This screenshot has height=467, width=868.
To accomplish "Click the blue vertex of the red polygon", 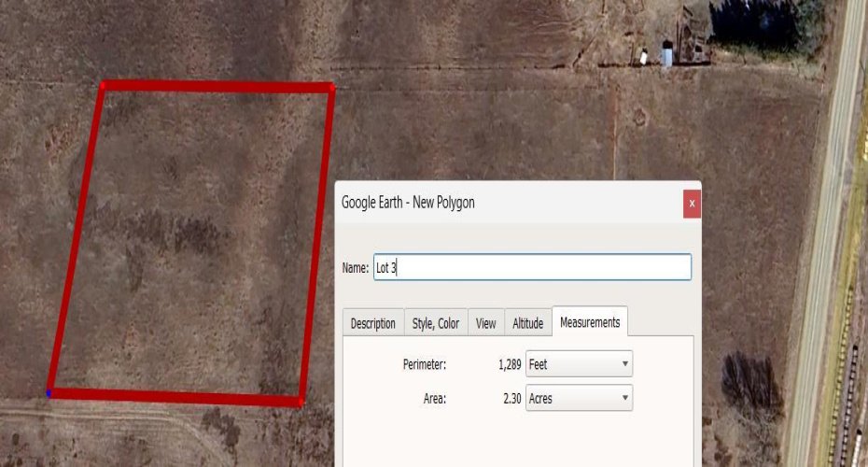I will point(49,394).
